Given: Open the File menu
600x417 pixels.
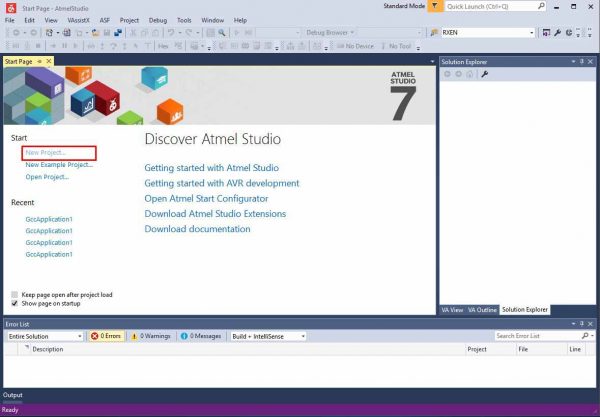Looking at the screenshot, I should click(10, 20).
